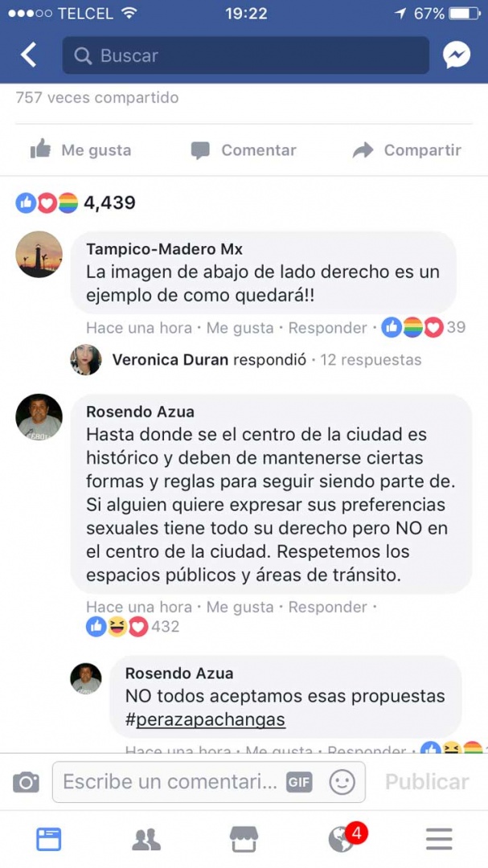Open Messenger from the top bar icon
This screenshot has height=868, width=488.
tap(457, 55)
